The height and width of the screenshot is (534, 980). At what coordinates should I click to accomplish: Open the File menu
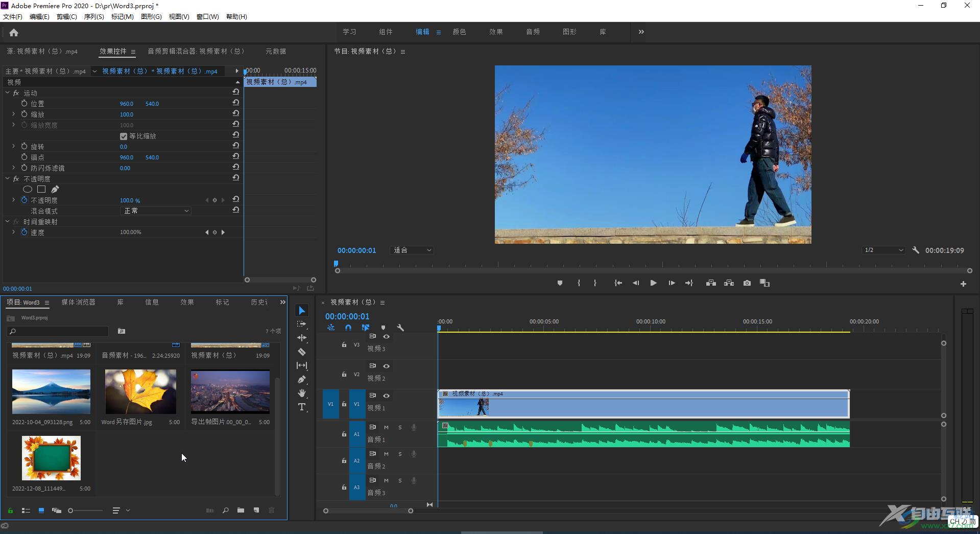[x=13, y=17]
